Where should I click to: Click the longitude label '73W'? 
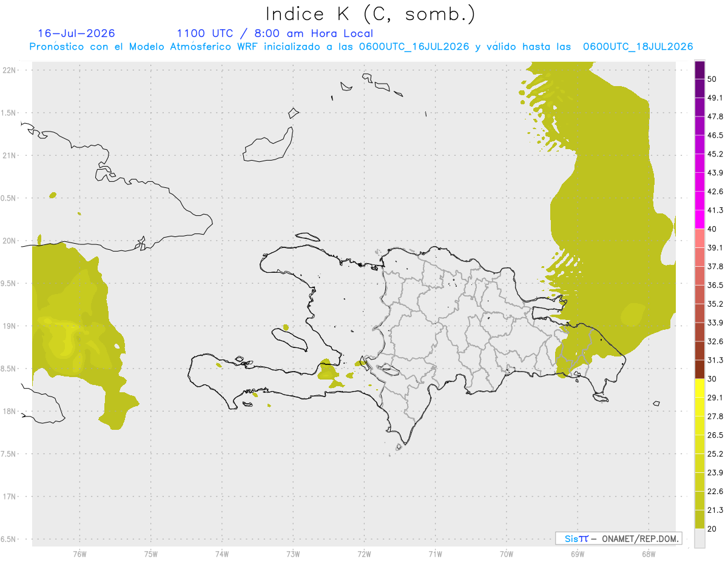click(293, 554)
